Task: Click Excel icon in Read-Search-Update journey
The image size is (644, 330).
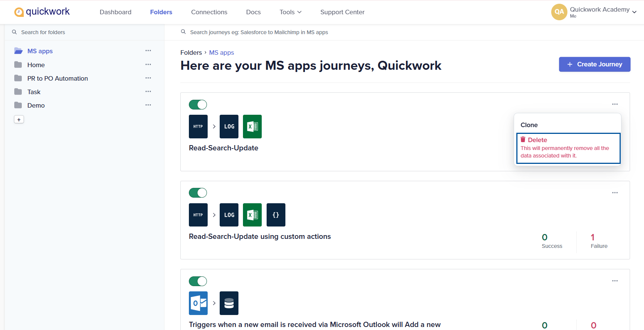Action: 252,126
